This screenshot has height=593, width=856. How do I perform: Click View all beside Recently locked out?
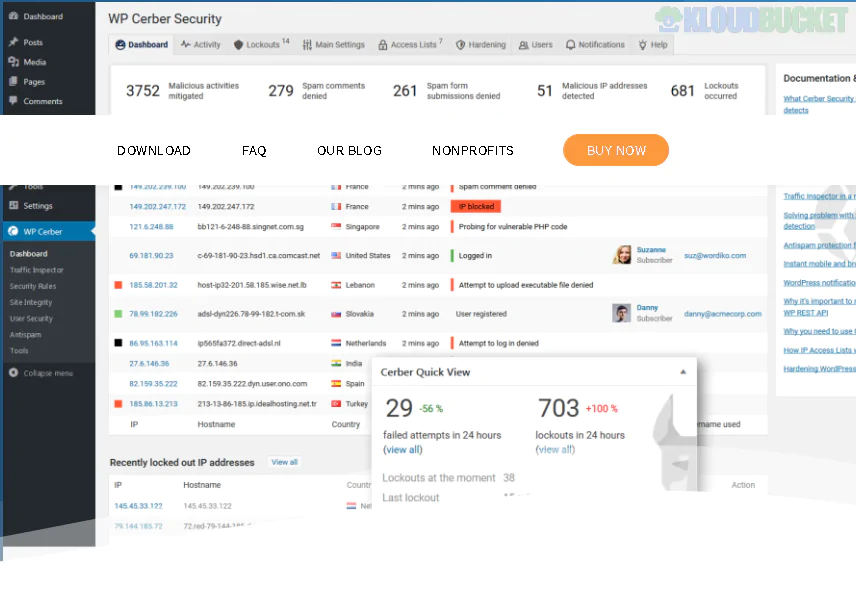pos(284,462)
